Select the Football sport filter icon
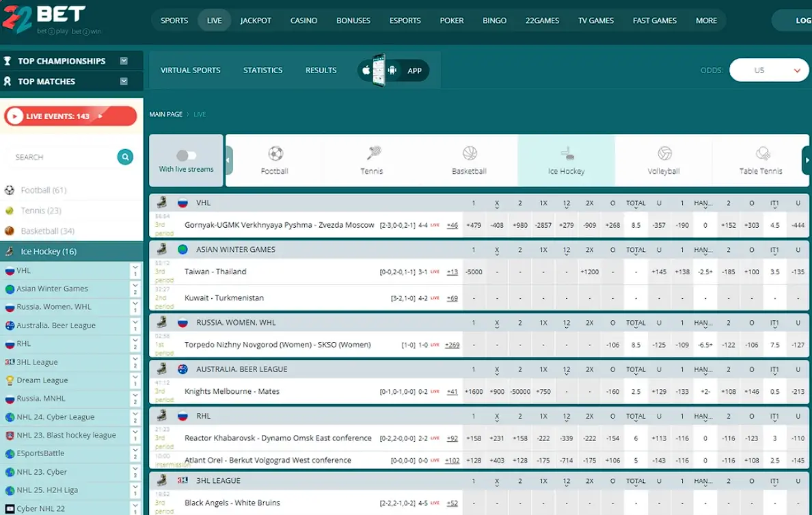The height and width of the screenshot is (515, 812). (x=274, y=154)
